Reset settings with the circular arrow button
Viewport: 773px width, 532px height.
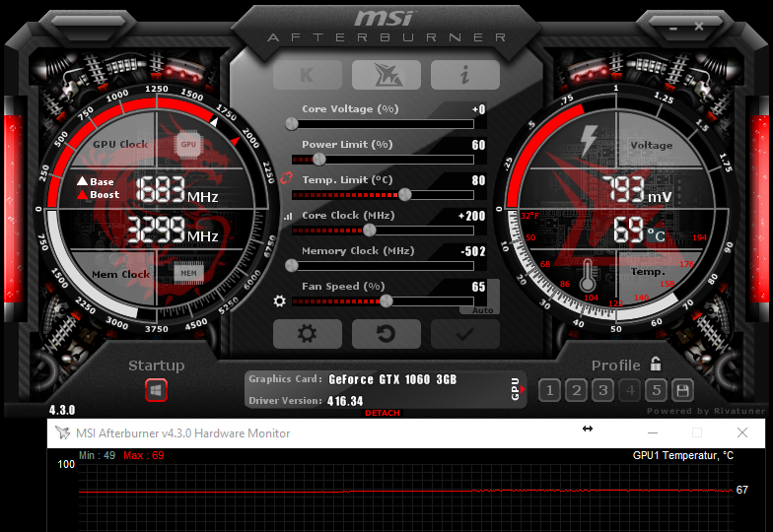[x=386, y=333]
